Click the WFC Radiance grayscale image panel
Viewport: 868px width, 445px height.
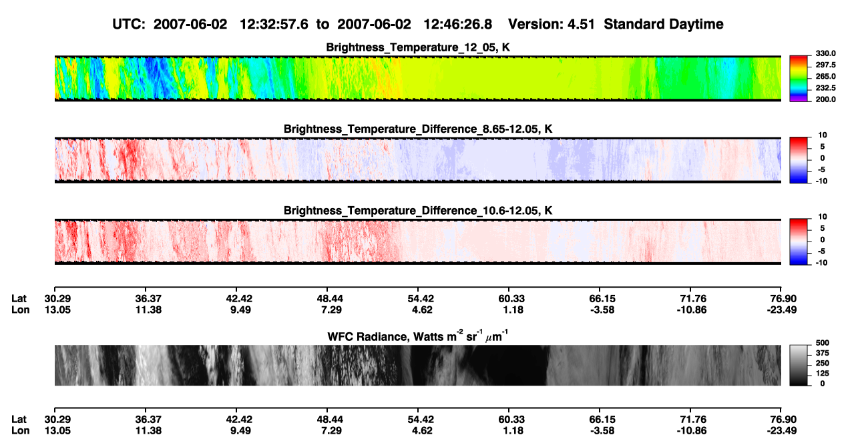pyautogui.click(x=417, y=365)
